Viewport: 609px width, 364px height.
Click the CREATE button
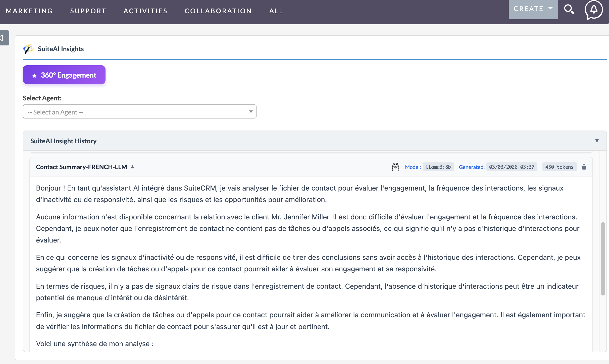click(528, 9)
